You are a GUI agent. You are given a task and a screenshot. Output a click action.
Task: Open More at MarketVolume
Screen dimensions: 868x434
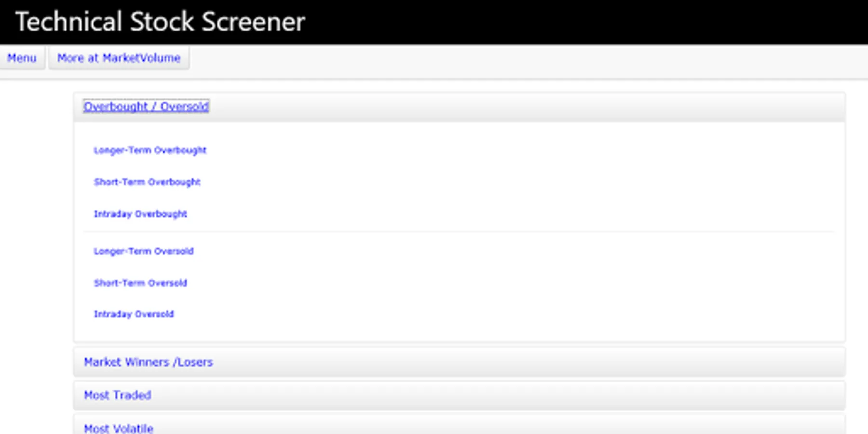119,58
